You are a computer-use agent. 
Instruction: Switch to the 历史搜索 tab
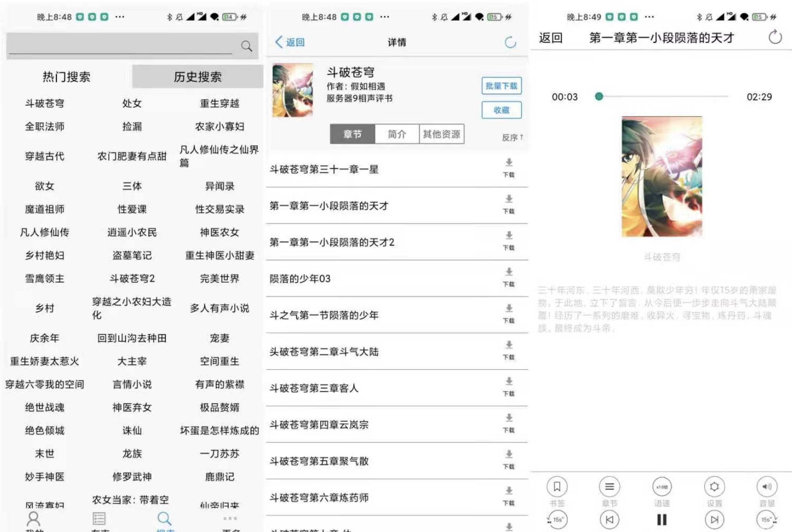197,77
